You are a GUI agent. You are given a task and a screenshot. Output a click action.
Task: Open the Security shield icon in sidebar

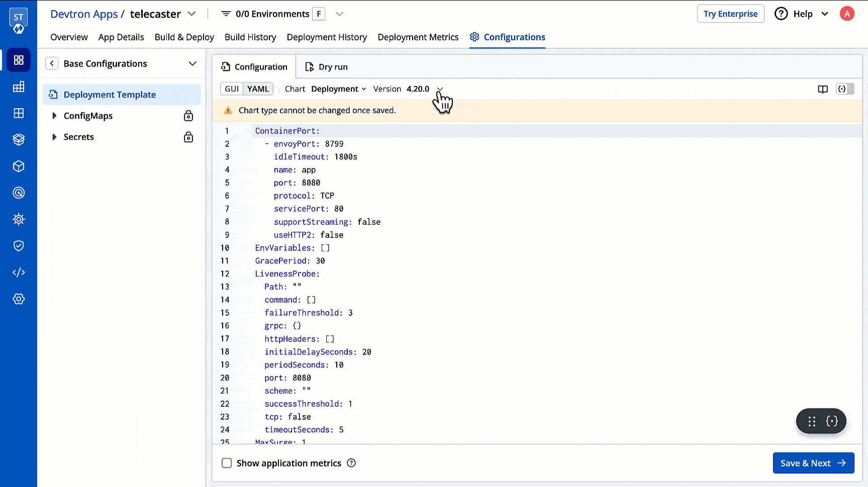coord(19,246)
